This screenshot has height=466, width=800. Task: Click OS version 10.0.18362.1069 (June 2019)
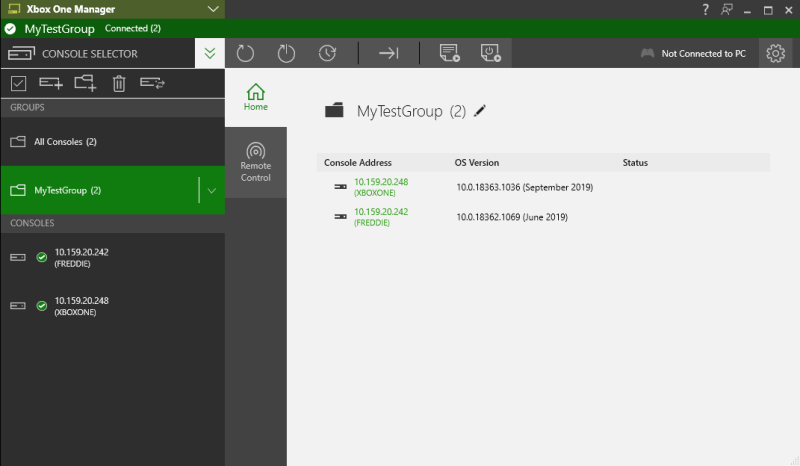click(x=512, y=217)
